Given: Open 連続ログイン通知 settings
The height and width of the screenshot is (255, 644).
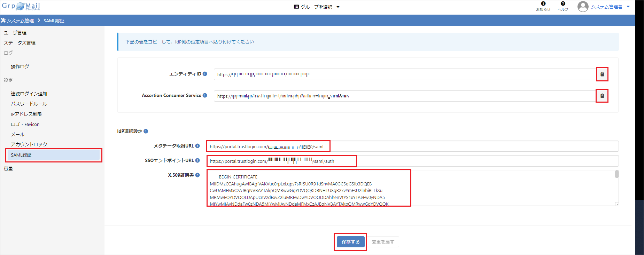Looking at the screenshot, I should point(29,94).
